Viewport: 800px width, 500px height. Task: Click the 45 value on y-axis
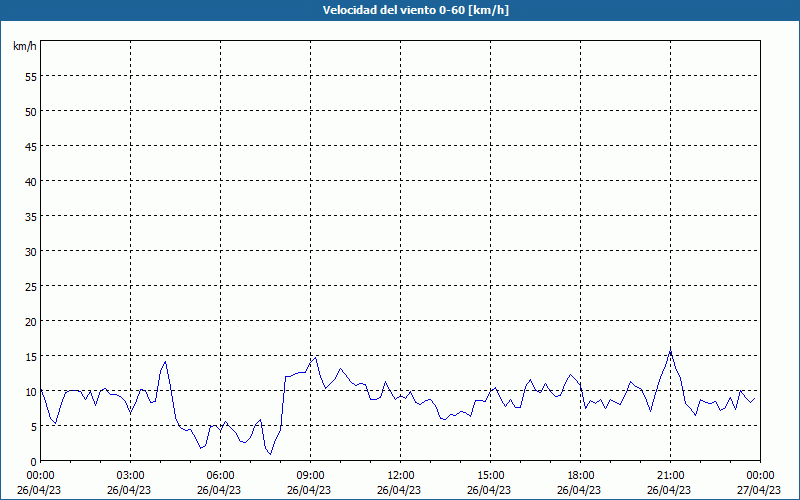(31, 146)
